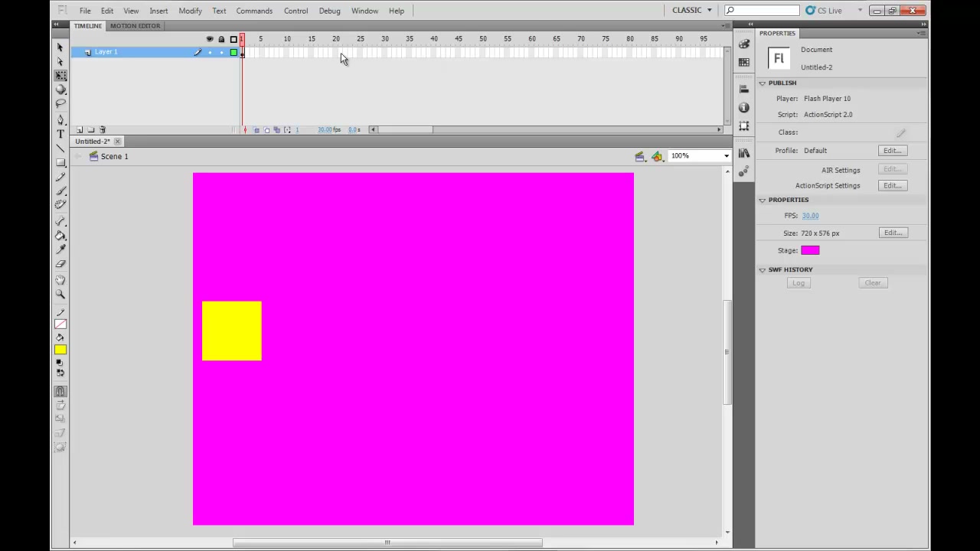Screen dimensions: 980x551
Task: Select the Line tool
Action: pyautogui.click(x=60, y=148)
